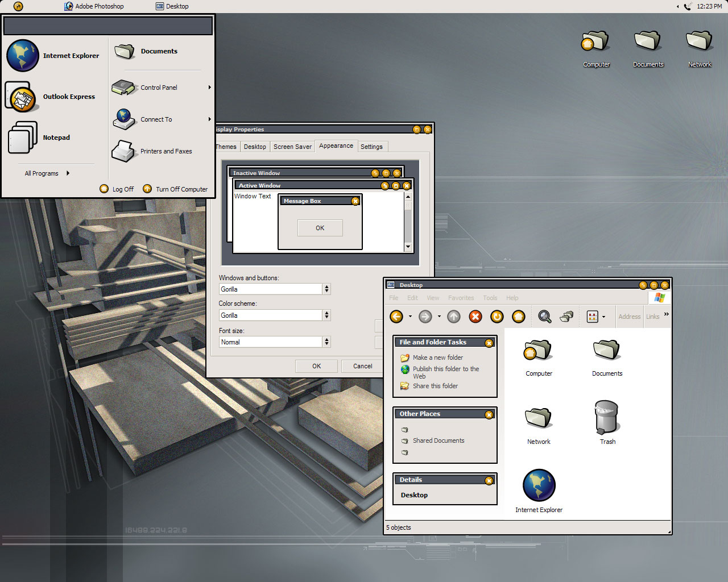Show hidden toolbar items via chevron
728x582 pixels.
click(x=666, y=314)
